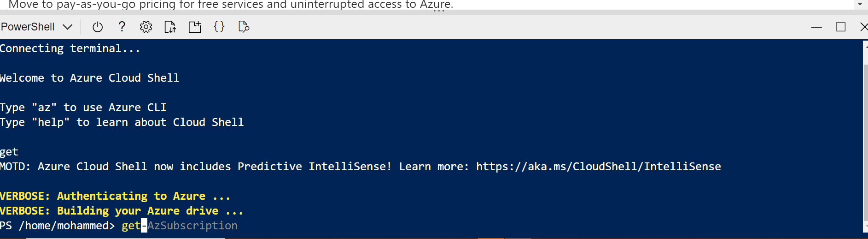Open Help via the question mark icon
The image size is (868, 239).
(x=122, y=27)
